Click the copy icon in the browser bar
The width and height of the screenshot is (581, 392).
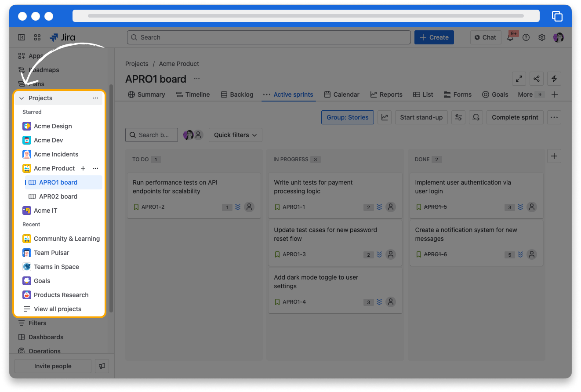pyautogui.click(x=557, y=16)
